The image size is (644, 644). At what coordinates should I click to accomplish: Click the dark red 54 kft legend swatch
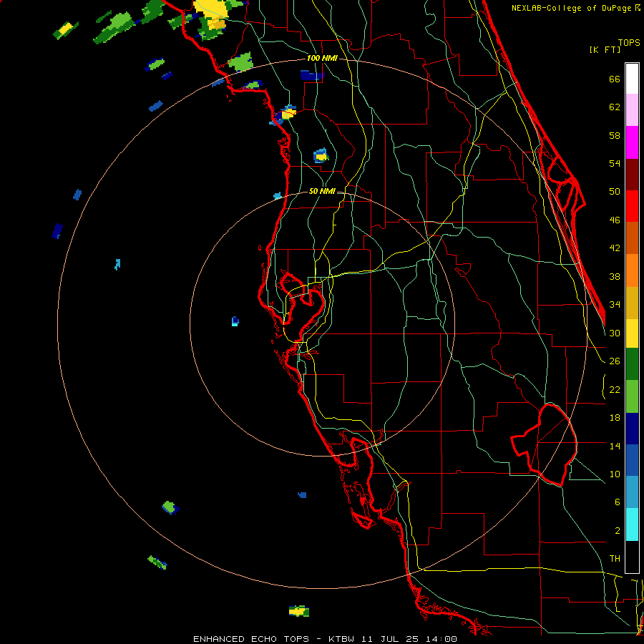click(632, 174)
